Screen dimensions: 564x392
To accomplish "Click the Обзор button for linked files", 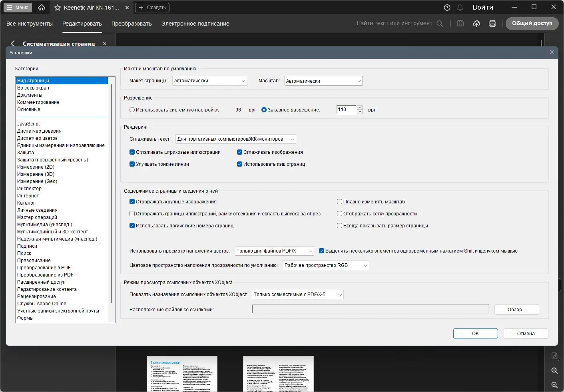I will pyautogui.click(x=516, y=309).
